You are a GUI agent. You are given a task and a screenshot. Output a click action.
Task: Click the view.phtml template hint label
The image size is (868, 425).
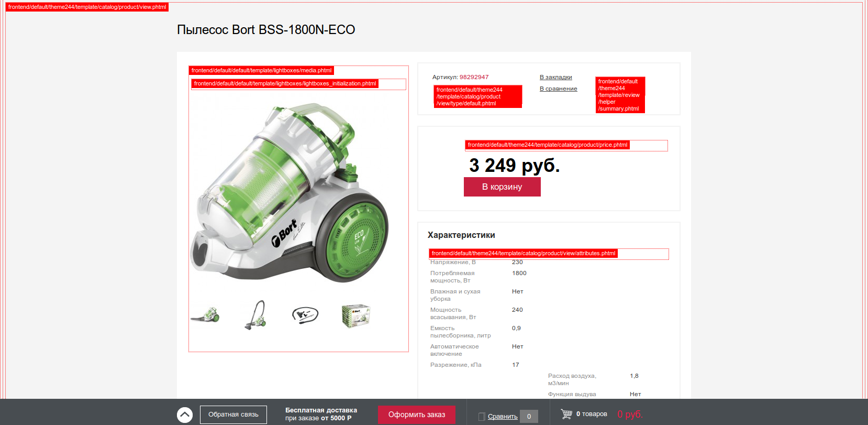tap(87, 7)
